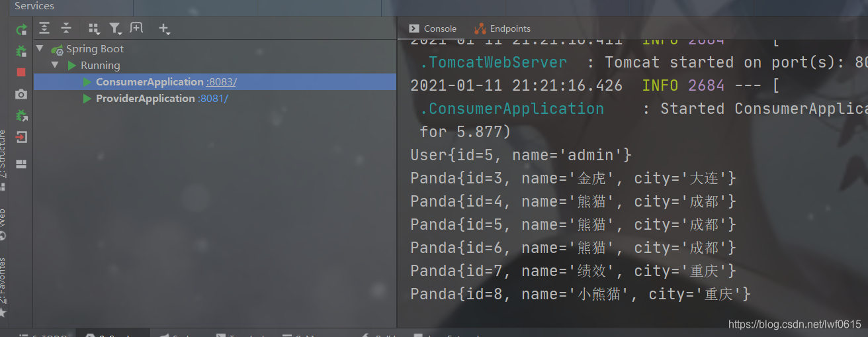Collapse the Running group node
Screen dimensions: 868x337
pyautogui.click(x=55, y=65)
